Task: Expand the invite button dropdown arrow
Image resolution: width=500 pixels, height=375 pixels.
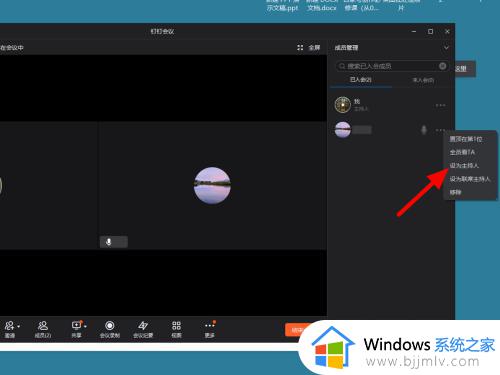Action: 19,326
